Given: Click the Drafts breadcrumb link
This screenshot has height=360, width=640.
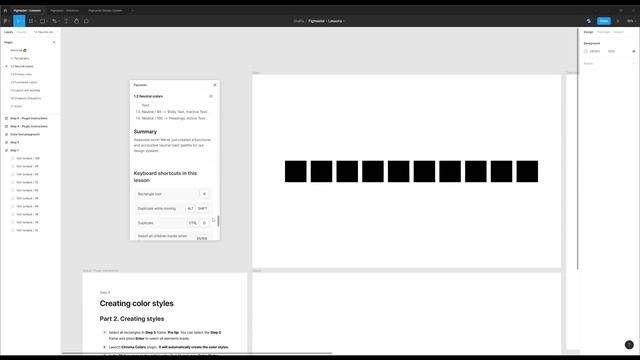Looking at the screenshot, I should click(299, 21).
